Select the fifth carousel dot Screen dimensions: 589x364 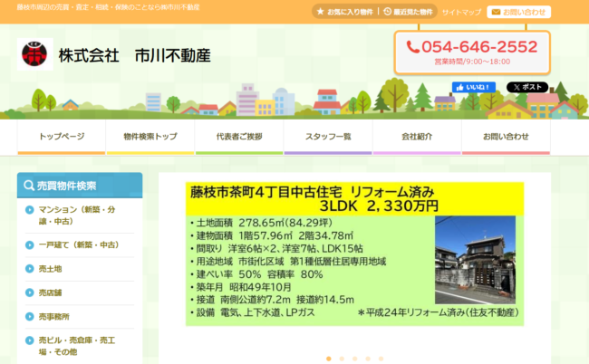(x=381, y=359)
